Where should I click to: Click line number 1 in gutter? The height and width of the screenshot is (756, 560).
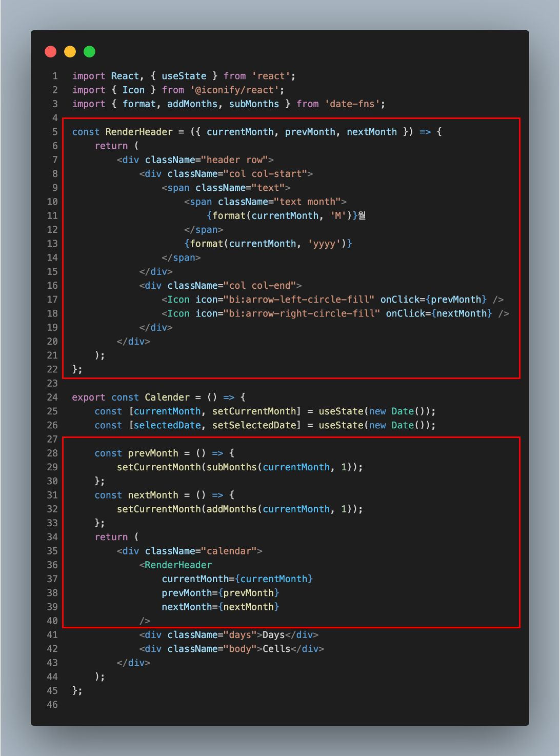[x=55, y=76]
